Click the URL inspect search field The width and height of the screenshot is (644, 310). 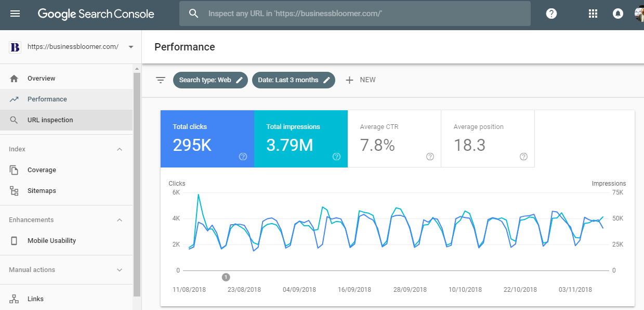(x=355, y=14)
